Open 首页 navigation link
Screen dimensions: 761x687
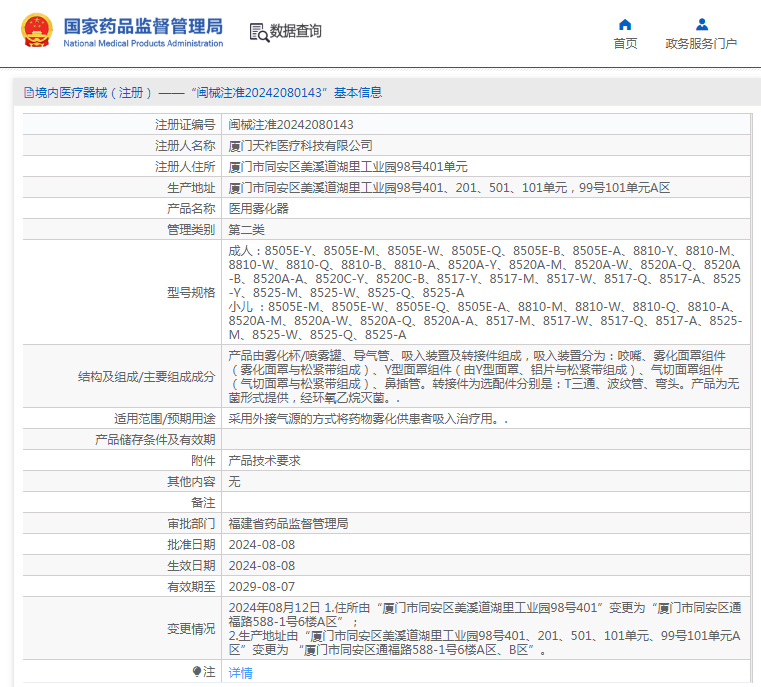point(625,44)
